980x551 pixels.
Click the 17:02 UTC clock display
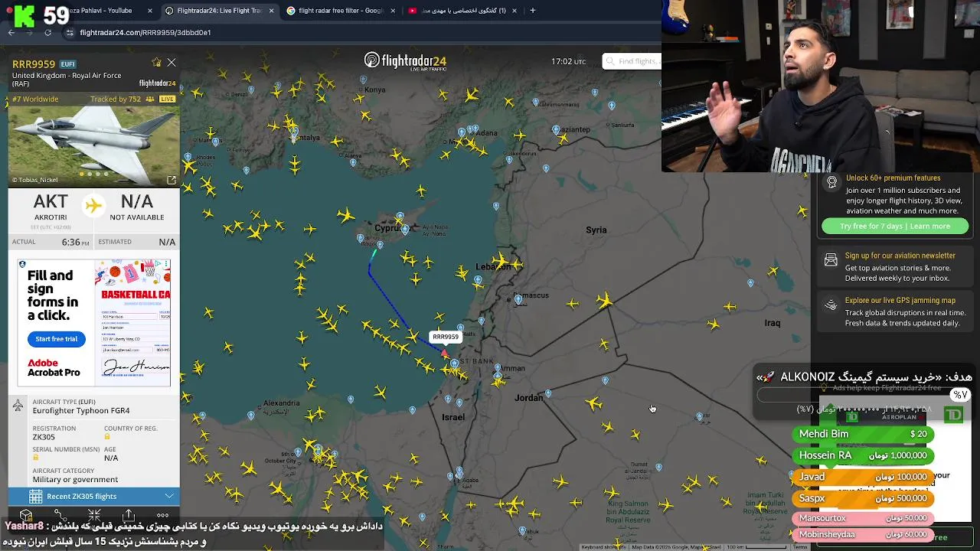tap(568, 61)
